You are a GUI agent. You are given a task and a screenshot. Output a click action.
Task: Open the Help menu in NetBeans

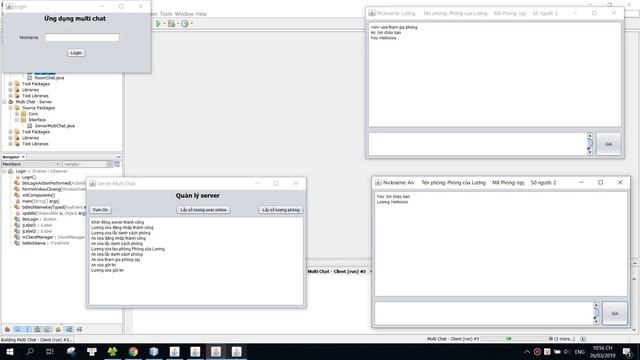point(201,14)
